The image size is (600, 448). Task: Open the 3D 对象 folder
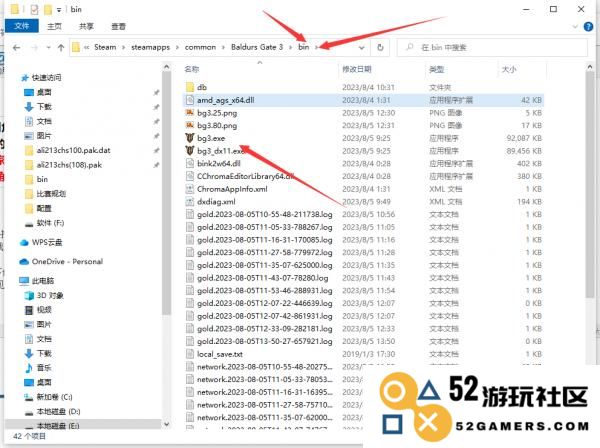point(50,295)
